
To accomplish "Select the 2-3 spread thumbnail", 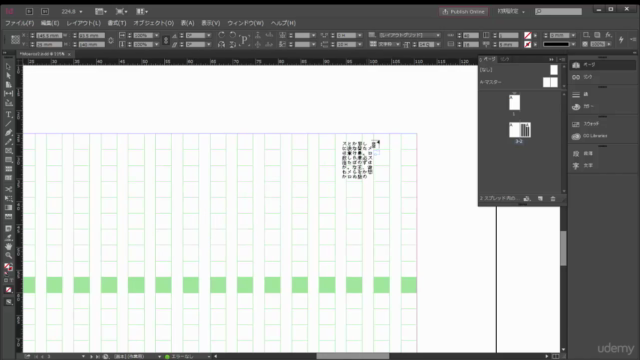I will point(520,130).
